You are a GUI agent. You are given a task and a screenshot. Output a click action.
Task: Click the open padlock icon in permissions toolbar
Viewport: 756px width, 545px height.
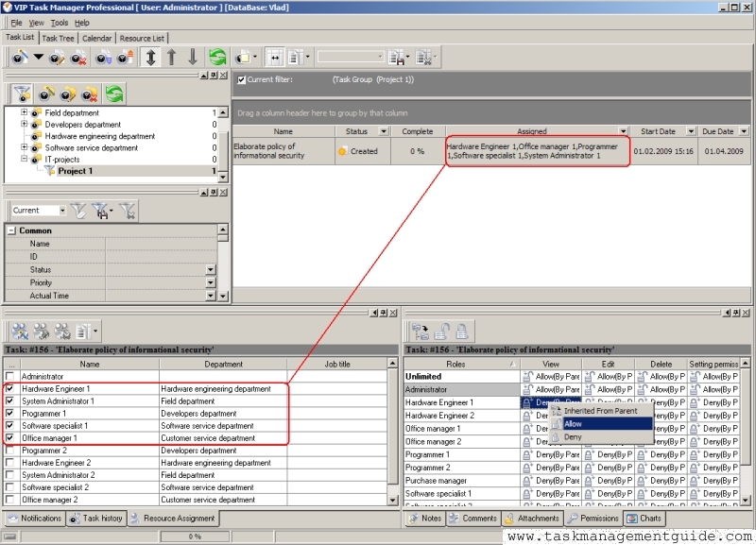tap(441, 331)
